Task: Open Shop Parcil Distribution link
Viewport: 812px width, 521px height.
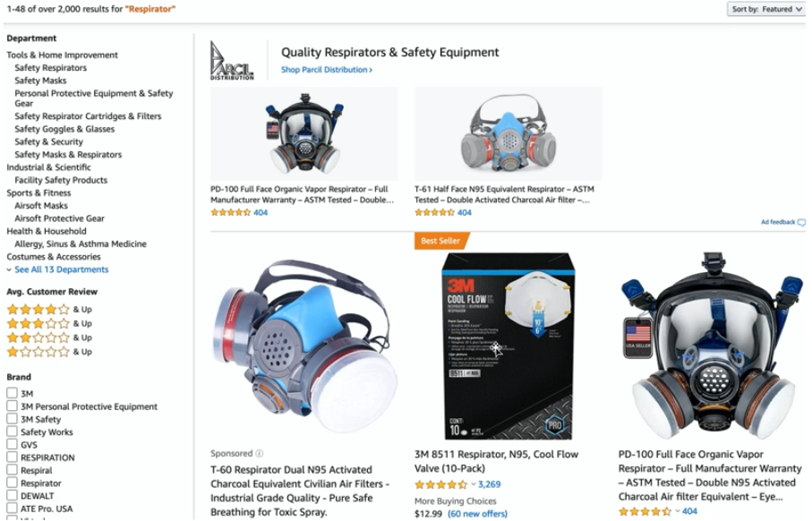Action: coord(327,70)
